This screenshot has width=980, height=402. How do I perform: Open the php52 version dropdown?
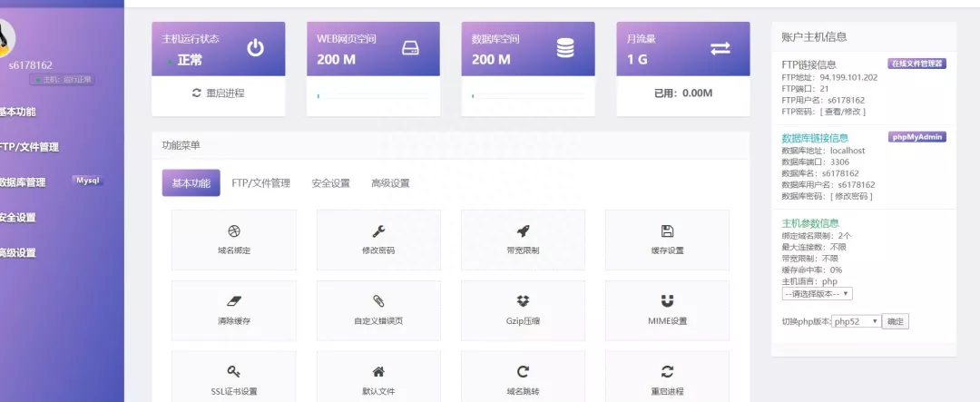pyautogui.click(x=857, y=322)
